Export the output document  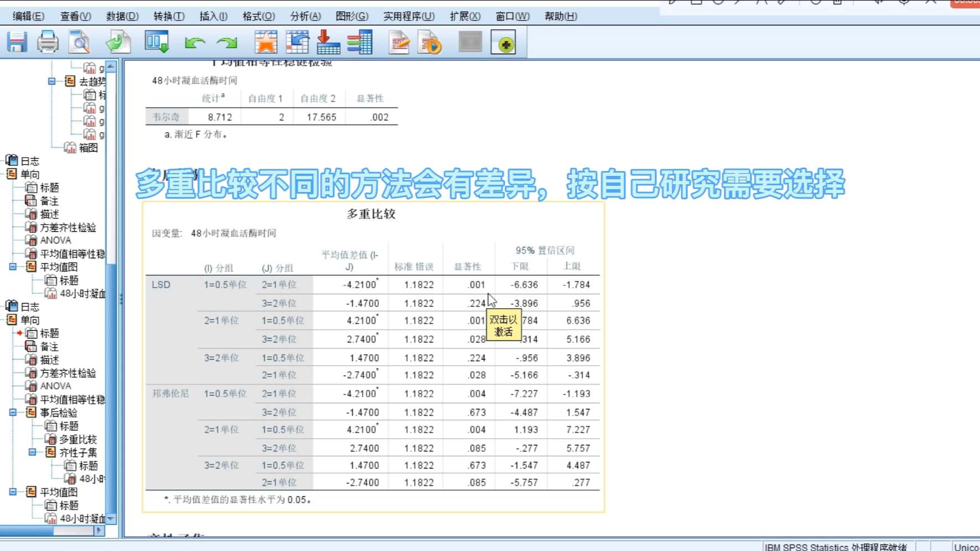[118, 41]
